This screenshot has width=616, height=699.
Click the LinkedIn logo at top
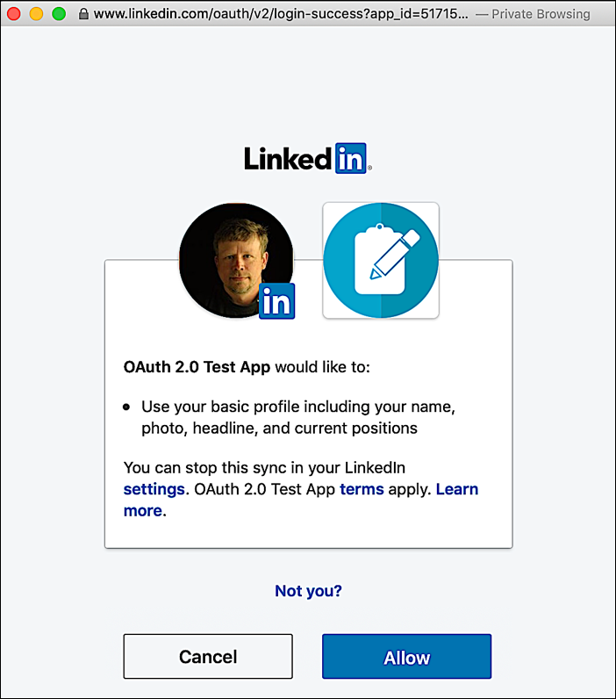308,159
